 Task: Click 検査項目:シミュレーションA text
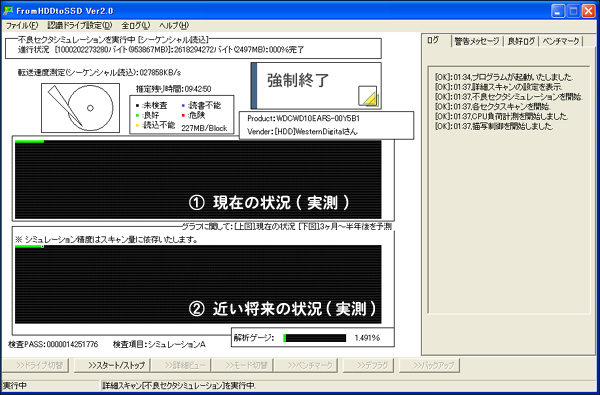[159, 344]
